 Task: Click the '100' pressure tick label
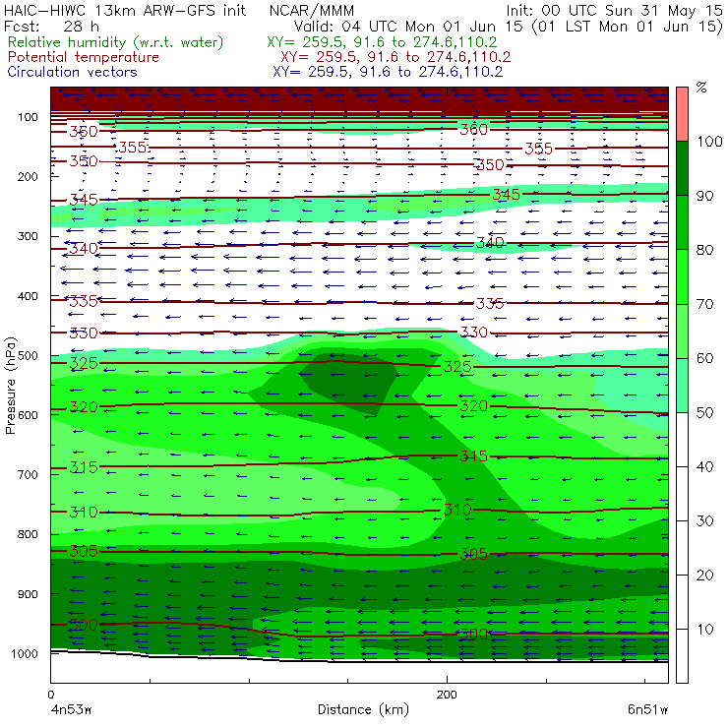(x=27, y=117)
